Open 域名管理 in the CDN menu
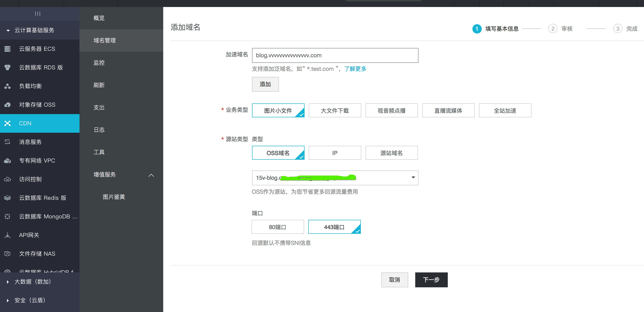 [x=105, y=40]
